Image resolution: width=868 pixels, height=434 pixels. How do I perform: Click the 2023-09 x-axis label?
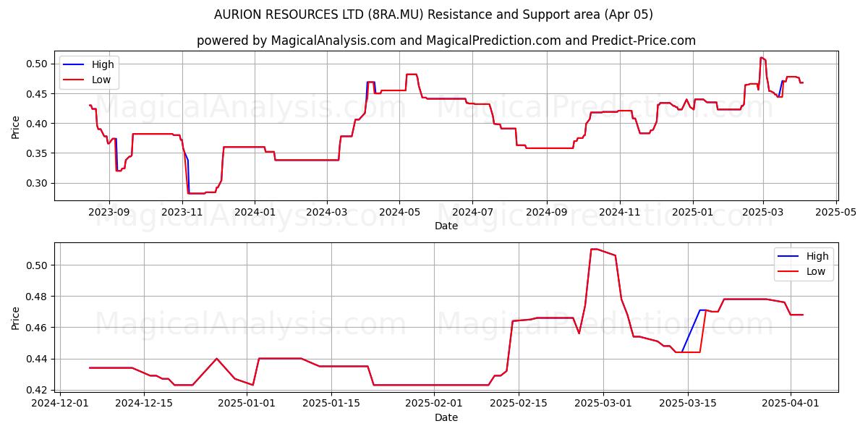pos(109,212)
